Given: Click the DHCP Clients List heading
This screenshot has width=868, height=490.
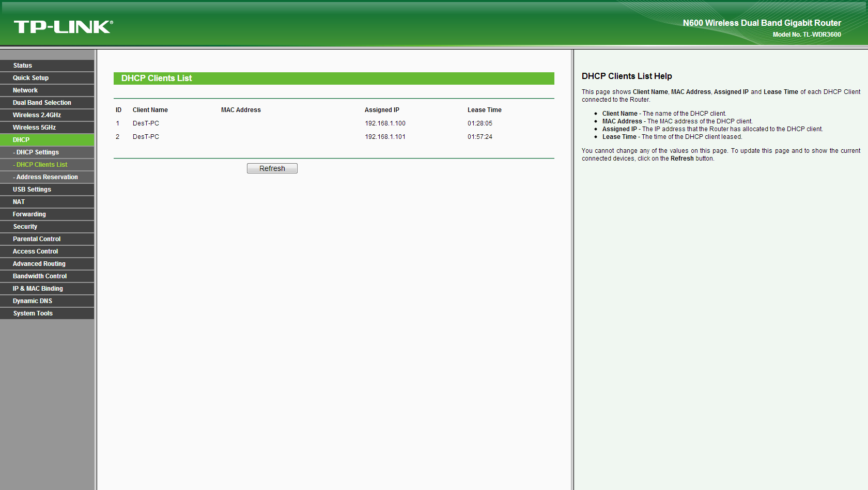Looking at the screenshot, I should pos(157,78).
